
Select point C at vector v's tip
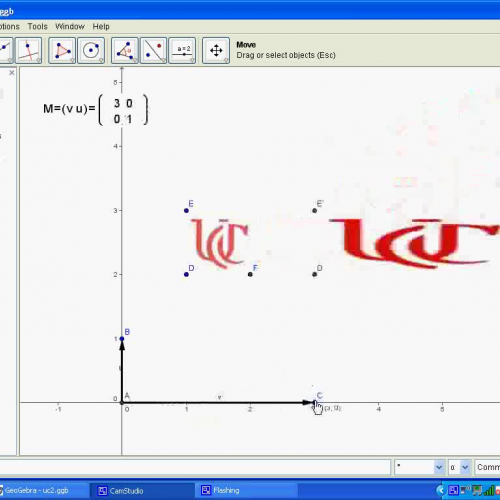click(314, 403)
